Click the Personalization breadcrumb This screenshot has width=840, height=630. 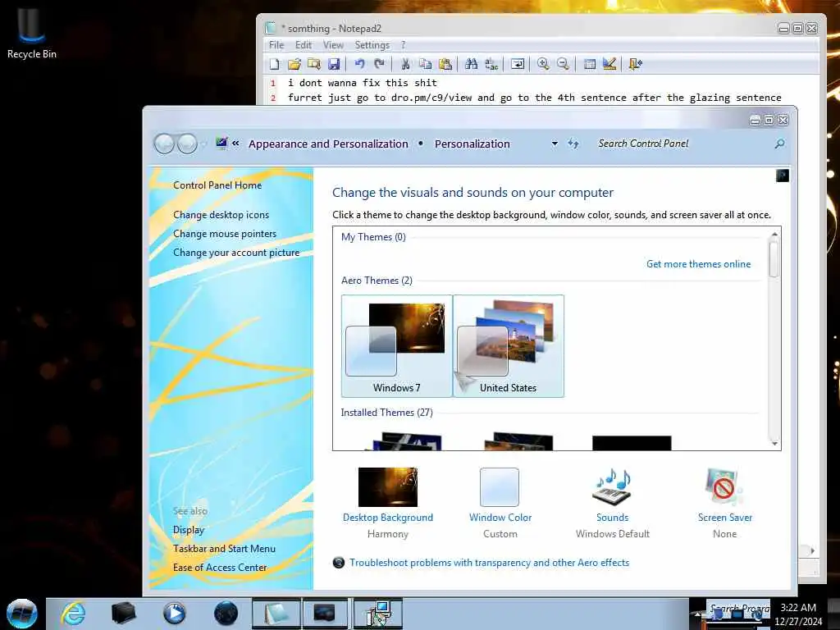pyautogui.click(x=472, y=144)
